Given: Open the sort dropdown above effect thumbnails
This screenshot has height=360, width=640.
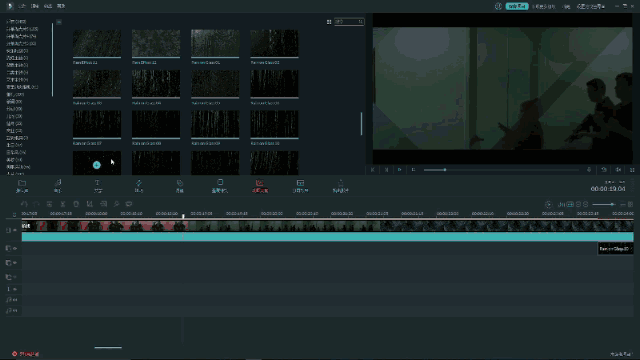Looking at the screenshot, I should [x=349, y=22].
